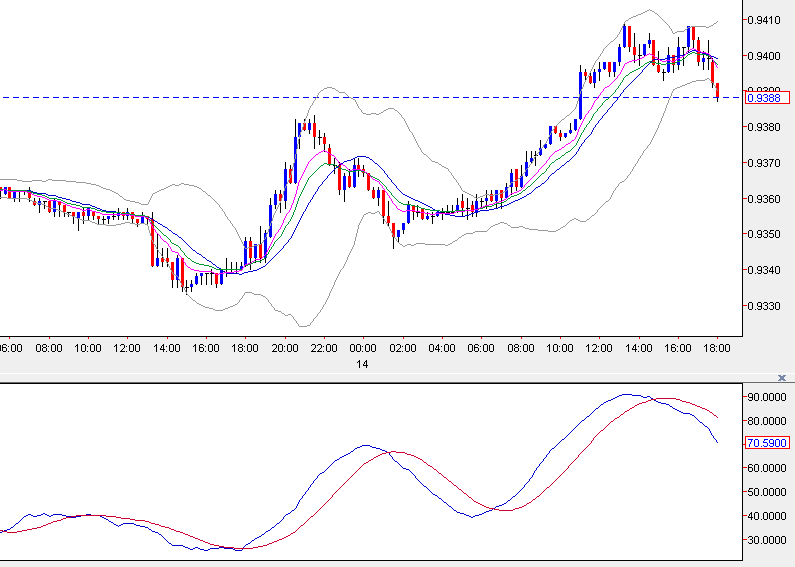Click the 20:00 time axis label

[x=284, y=348]
